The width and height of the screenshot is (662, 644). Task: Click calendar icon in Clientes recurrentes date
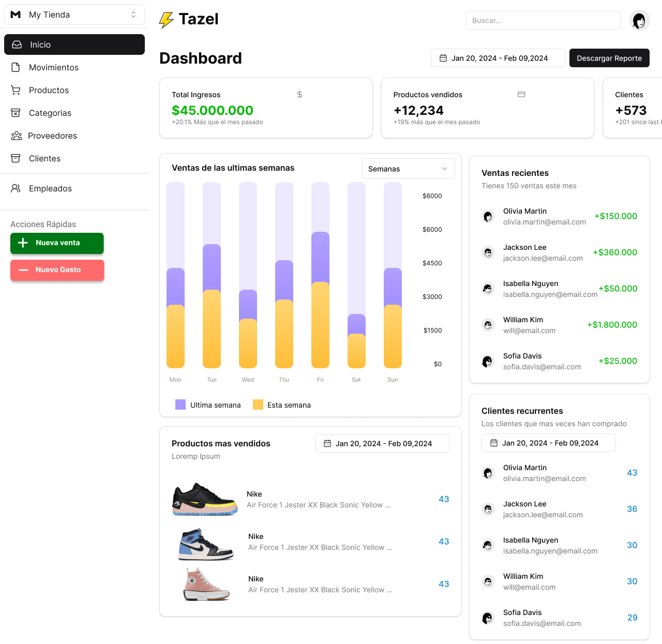494,443
